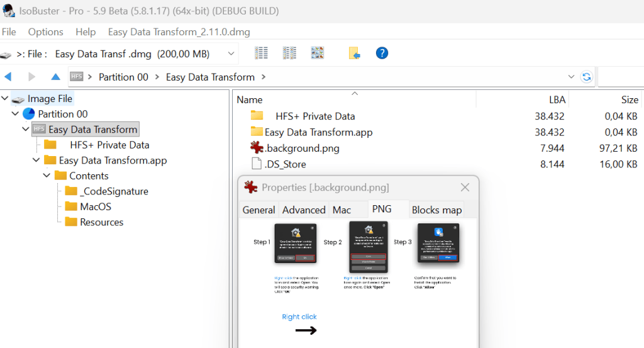Select Partition 00 in the breadcrumb path
The width and height of the screenshot is (644, 348).
pos(123,77)
